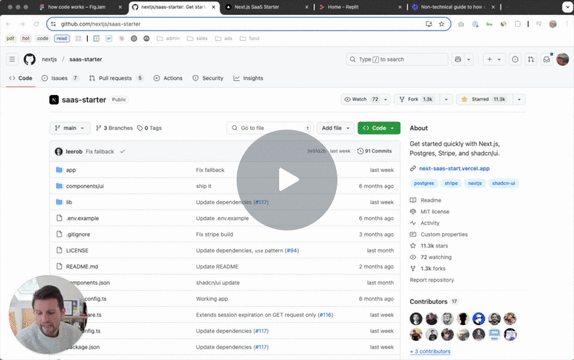View 3 Branches link
This screenshot has height=360, width=574.
(x=114, y=128)
